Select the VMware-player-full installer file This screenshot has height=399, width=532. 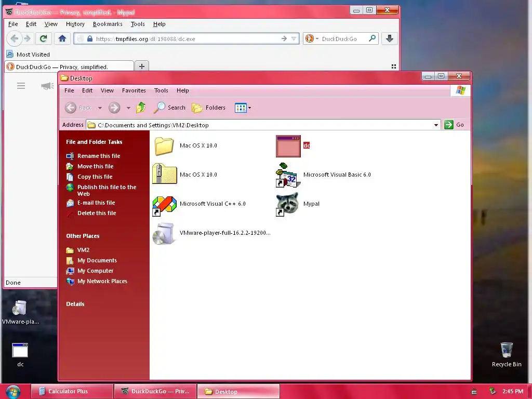click(x=211, y=233)
